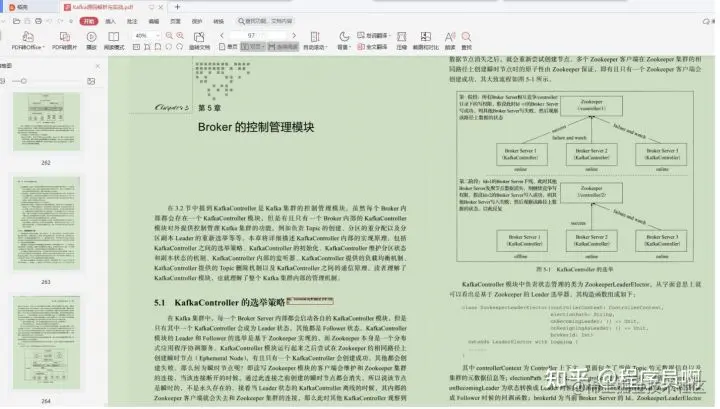
Task: Select page thumbnail 263
Action: tap(46, 224)
